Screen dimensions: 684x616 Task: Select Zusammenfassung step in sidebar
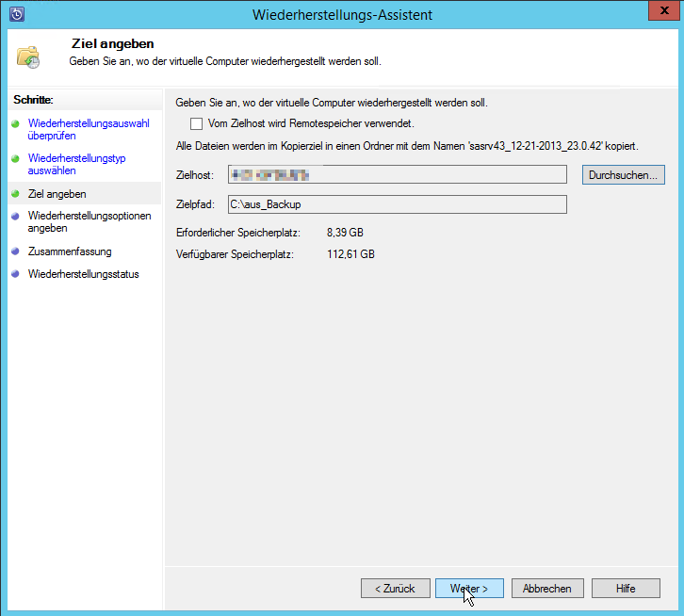(x=70, y=251)
